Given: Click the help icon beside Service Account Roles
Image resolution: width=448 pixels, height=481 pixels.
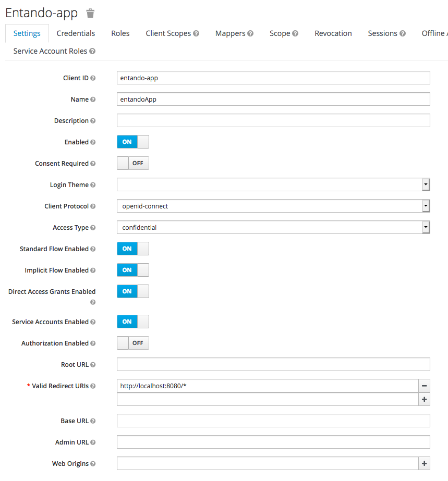Looking at the screenshot, I should click(92, 51).
